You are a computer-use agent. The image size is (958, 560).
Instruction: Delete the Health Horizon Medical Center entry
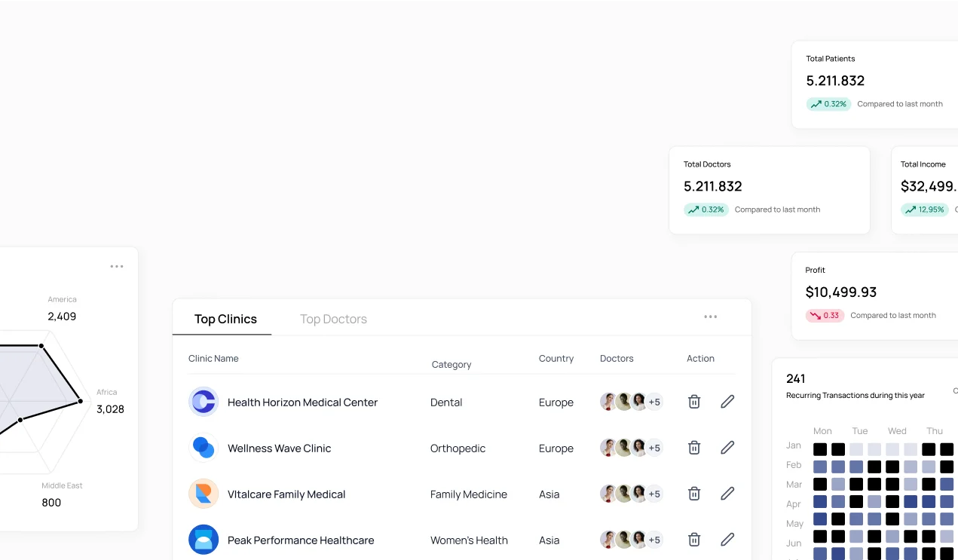(x=693, y=401)
